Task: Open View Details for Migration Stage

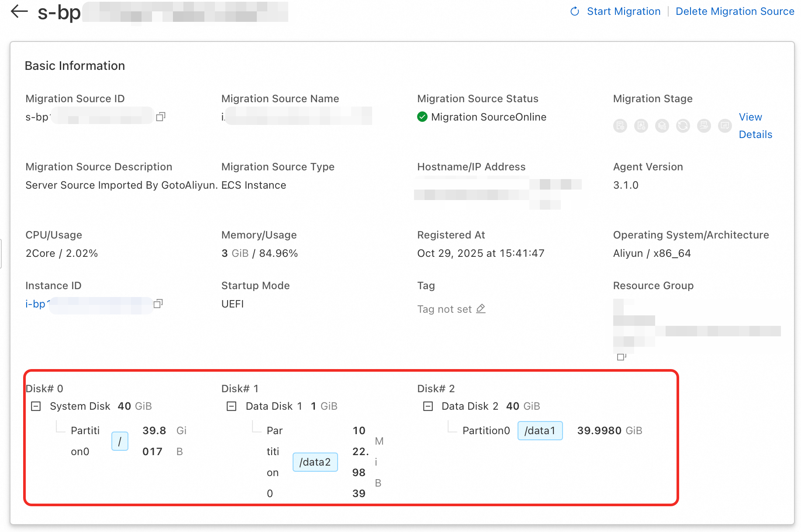Action: click(756, 126)
